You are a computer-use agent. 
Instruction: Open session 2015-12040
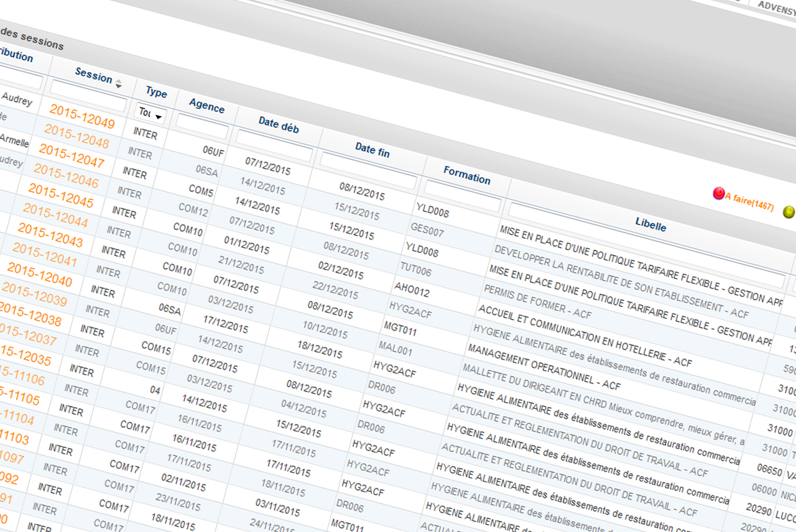pos(39,275)
